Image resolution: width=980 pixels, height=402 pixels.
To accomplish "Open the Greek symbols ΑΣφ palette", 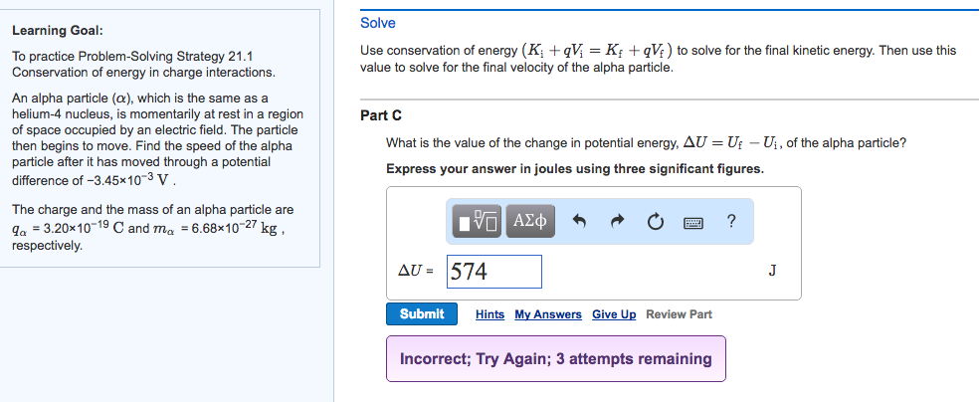I will click(530, 221).
